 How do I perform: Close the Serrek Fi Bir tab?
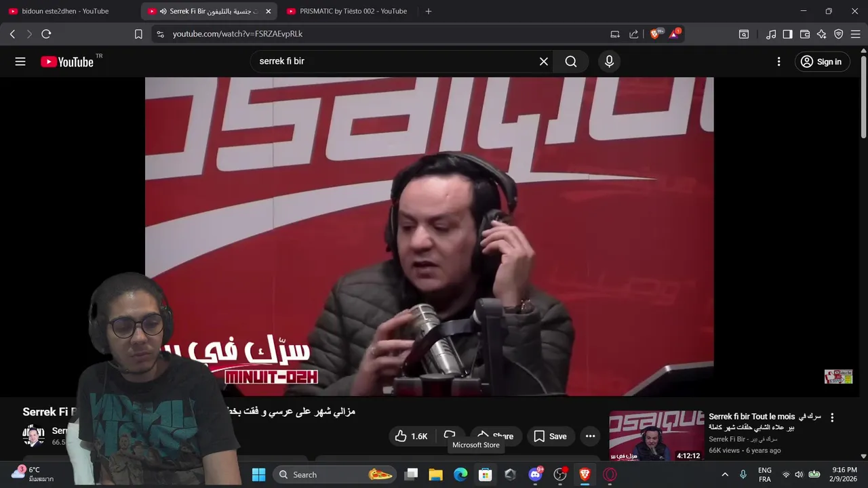tap(268, 12)
